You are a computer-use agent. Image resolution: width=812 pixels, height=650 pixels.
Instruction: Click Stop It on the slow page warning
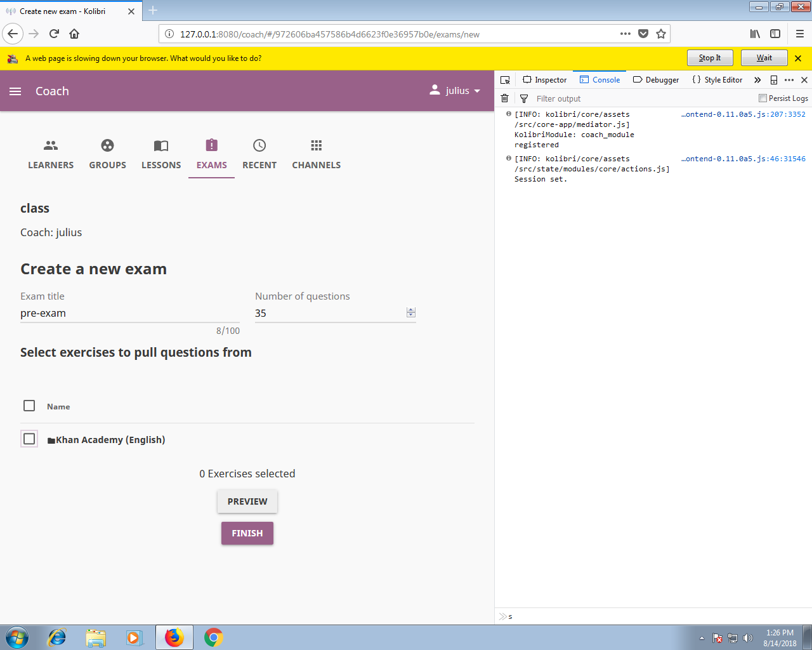710,57
